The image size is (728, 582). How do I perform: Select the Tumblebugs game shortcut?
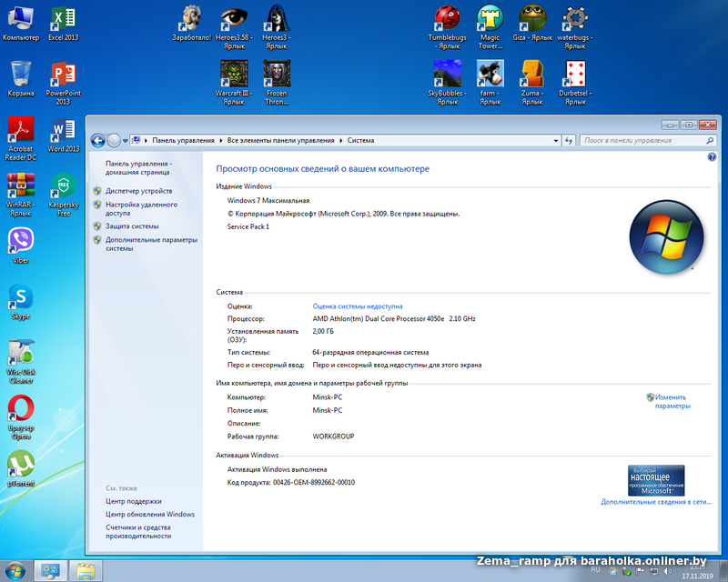pos(448,28)
